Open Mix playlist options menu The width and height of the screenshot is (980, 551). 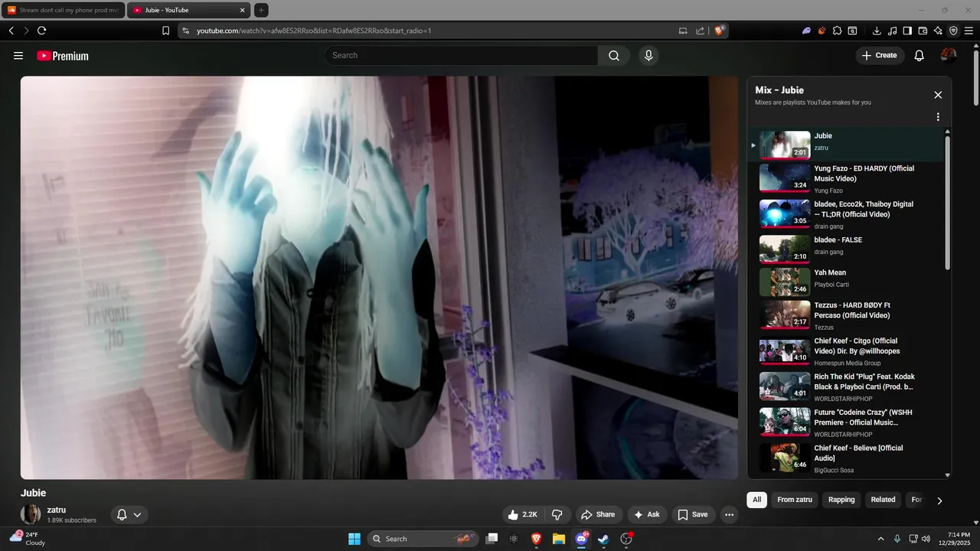(938, 117)
